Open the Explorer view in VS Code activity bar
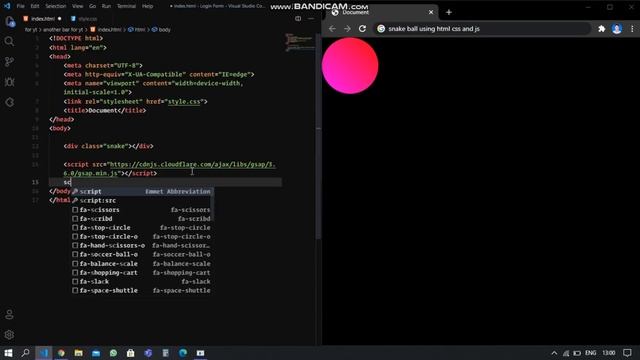Screen dimensions: 640x360 pos(9,21)
